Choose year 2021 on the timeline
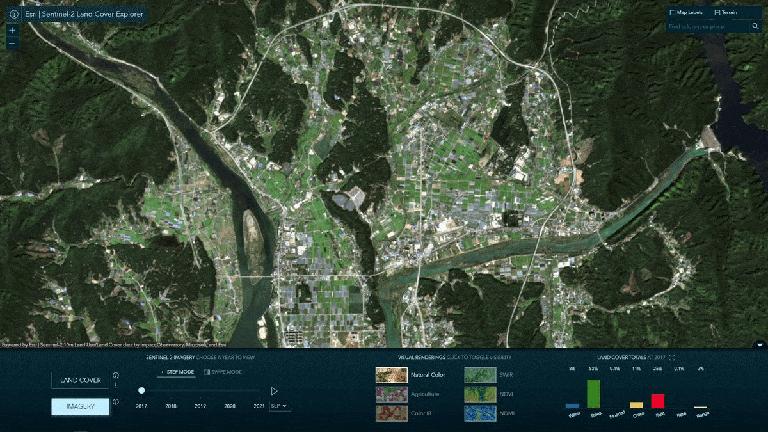The image size is (768, 432). tap(259, 406)
